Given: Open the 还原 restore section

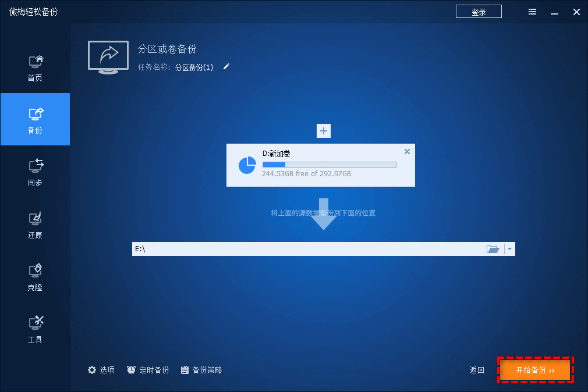Looking at the screenshot, I should (36, 224).
